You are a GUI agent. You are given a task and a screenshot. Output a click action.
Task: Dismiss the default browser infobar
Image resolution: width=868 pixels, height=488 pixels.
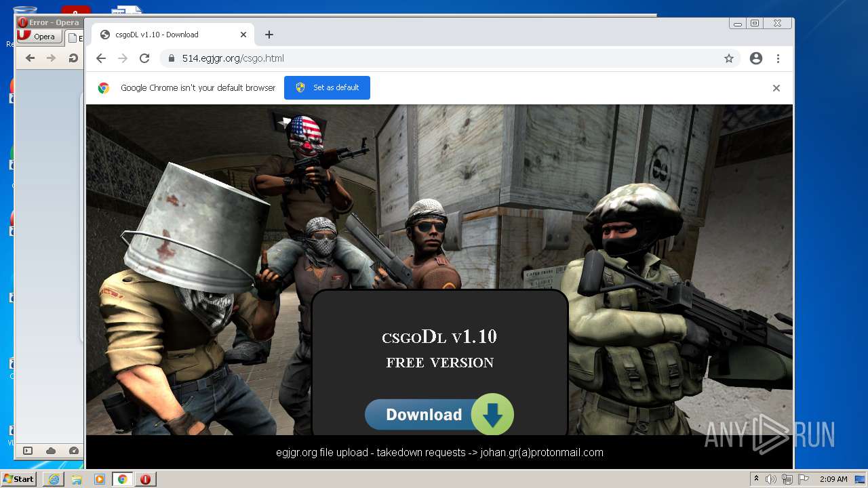(776, 88)
